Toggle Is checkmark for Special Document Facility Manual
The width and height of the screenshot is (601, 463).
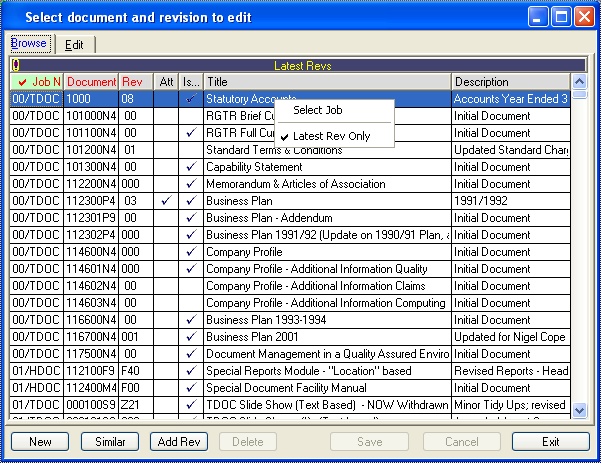(x=191, y=387)
